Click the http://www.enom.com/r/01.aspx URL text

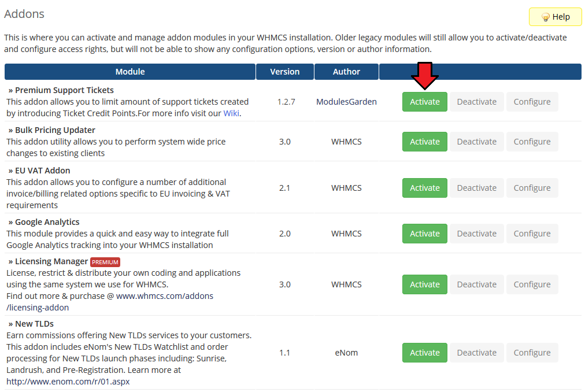point(68,382)
